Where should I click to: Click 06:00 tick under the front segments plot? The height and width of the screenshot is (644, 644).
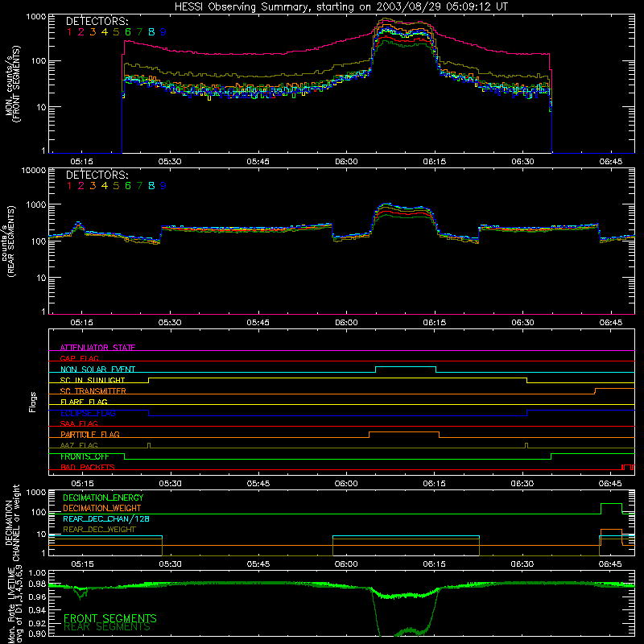pyautogui.click(x=346, y=162)
